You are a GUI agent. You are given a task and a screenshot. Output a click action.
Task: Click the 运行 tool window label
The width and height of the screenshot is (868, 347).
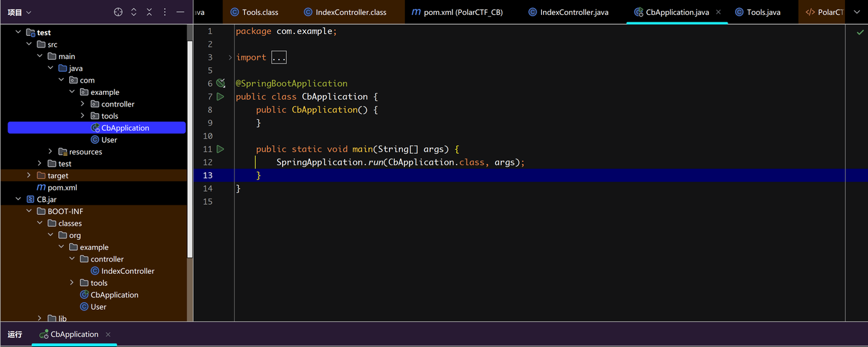click(x=15, y=335)
